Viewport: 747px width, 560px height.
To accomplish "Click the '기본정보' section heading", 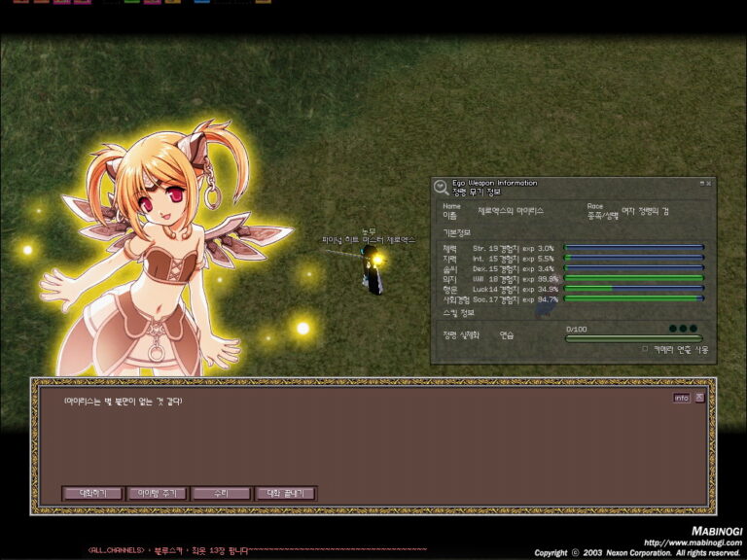I will (x=456, y=232).
